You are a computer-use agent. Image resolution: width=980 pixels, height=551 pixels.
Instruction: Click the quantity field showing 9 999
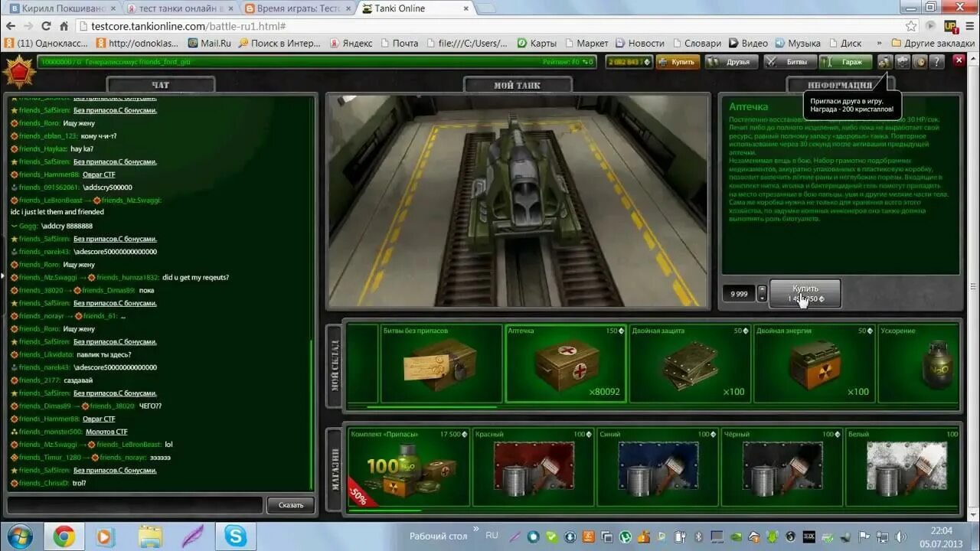click(739, 293)
